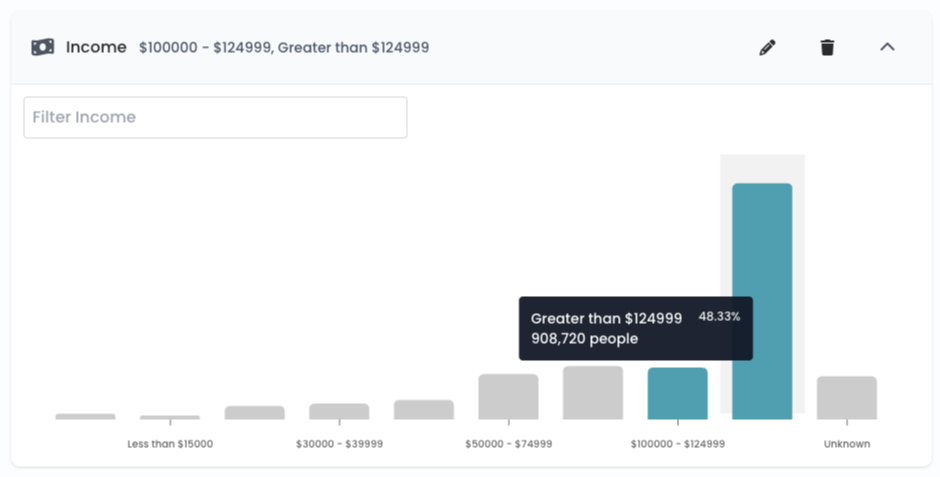
Task: Select the $50000 - $74999 bar
Action: [508, 397]
